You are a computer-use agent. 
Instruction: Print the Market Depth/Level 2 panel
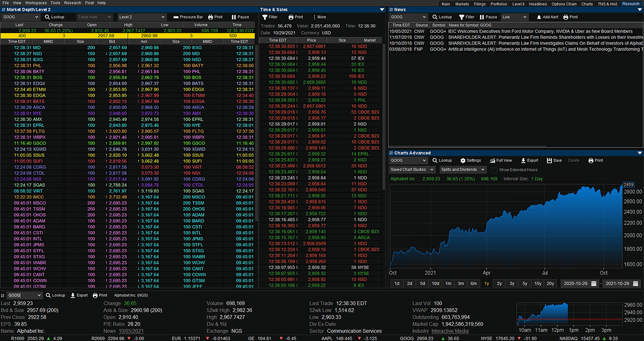coord(215,17)
